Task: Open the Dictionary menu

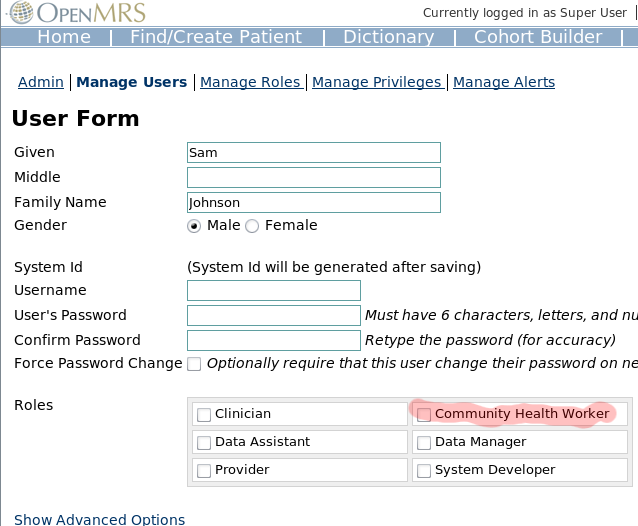Action: (x=389, y=37)
